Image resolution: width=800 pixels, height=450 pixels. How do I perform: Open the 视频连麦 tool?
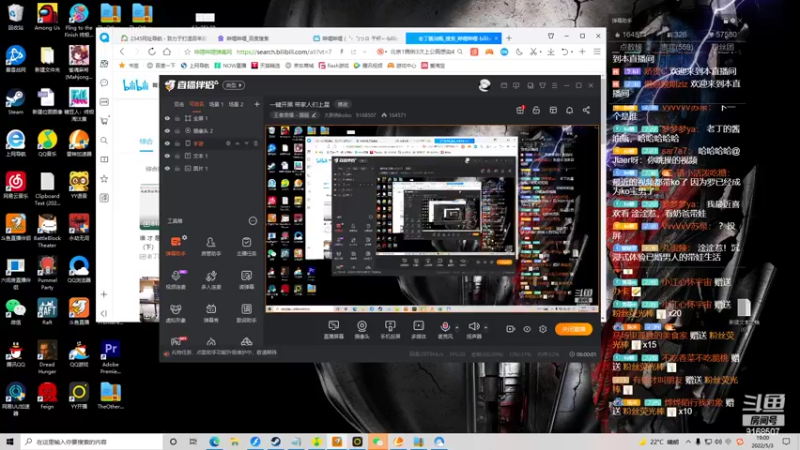point(176,279)
